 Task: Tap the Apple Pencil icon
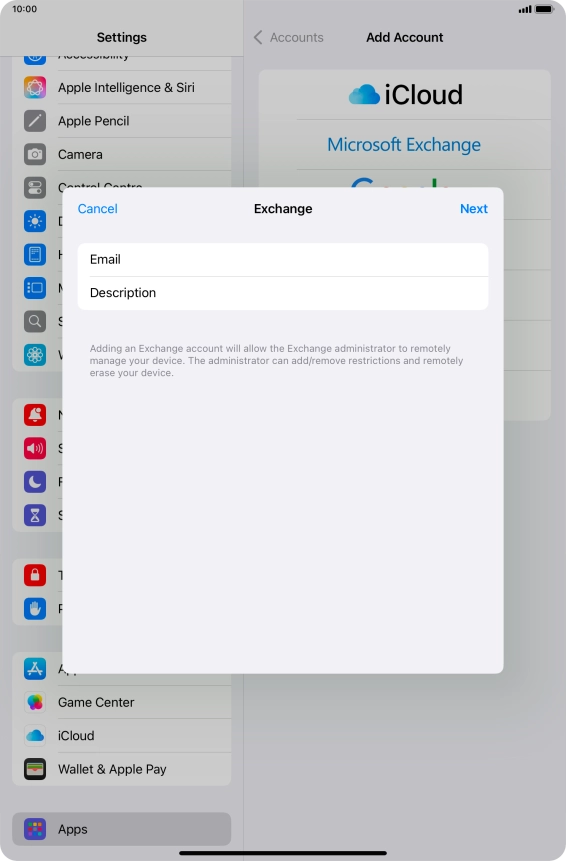[x=35, y=121]
